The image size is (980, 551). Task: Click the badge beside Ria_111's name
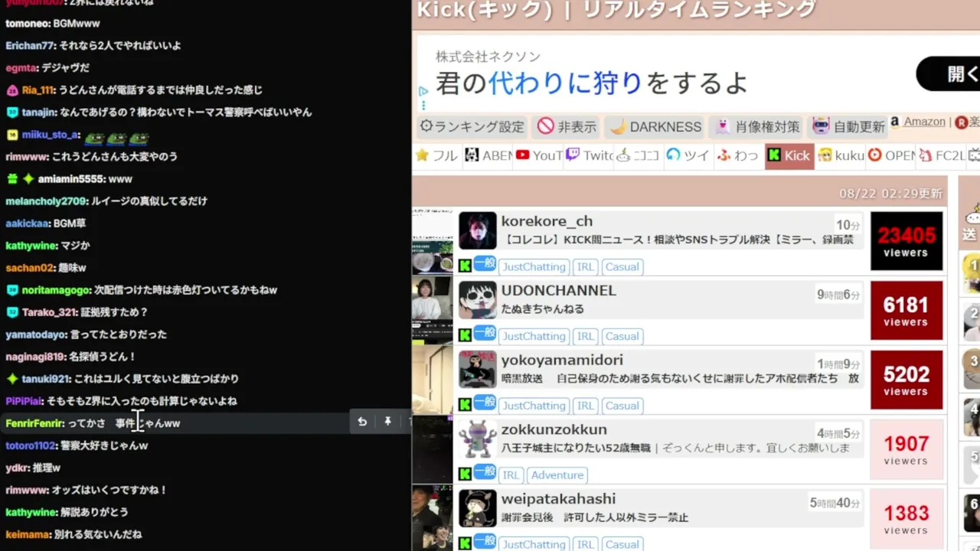click(x=11, y=90)
